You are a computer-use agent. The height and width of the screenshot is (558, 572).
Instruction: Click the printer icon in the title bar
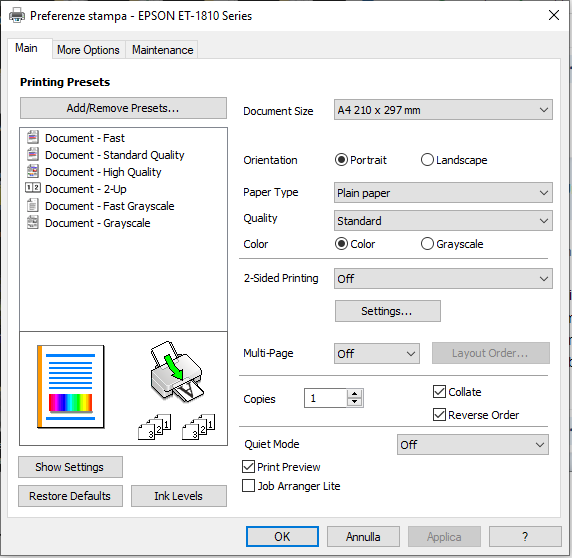tap(17, 16)
